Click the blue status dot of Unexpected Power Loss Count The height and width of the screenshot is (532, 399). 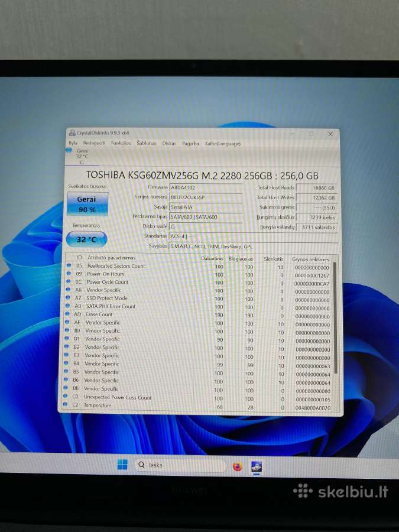click(x=66, y=396)
